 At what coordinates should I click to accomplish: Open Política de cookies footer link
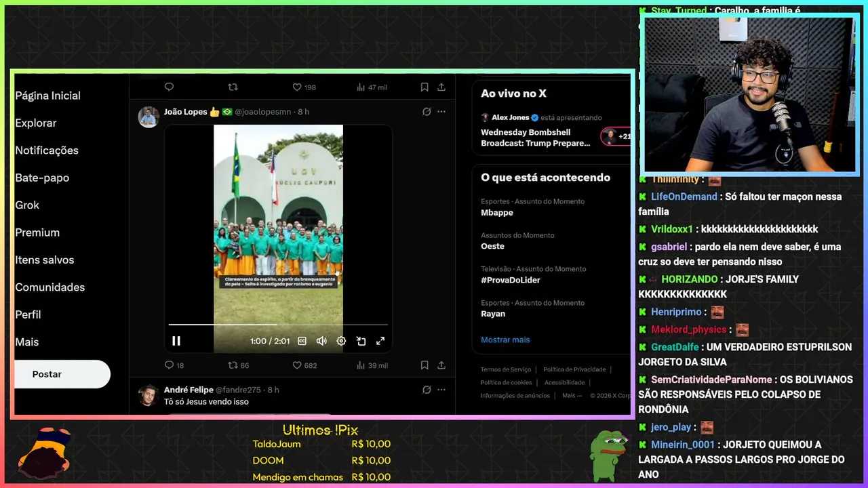[507, 382]
